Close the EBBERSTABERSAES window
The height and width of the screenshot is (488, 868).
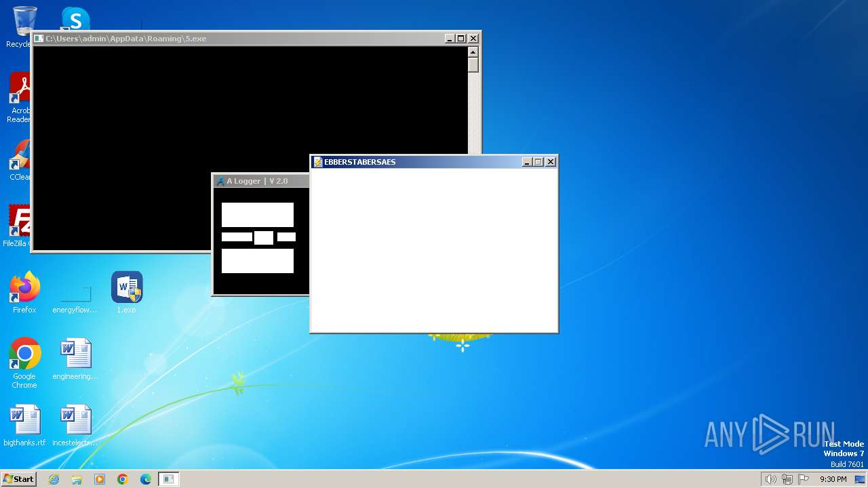(x=551, y=162)
